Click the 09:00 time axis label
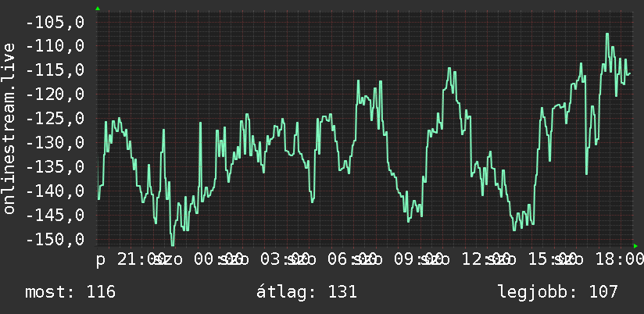The height and width of the screenshot is (314, 644). click(x=418, y=260)
